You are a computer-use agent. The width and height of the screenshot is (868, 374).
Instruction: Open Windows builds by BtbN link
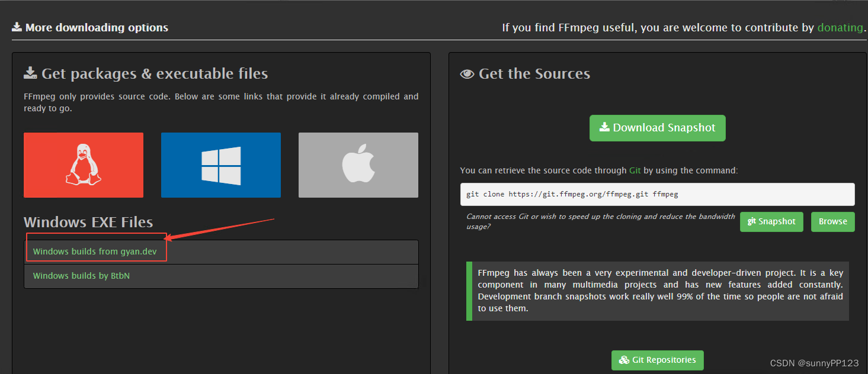coord(81,276)
